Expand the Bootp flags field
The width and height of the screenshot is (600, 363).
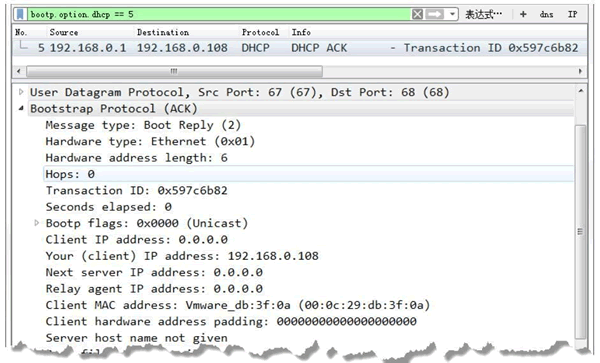pos(37,223)
